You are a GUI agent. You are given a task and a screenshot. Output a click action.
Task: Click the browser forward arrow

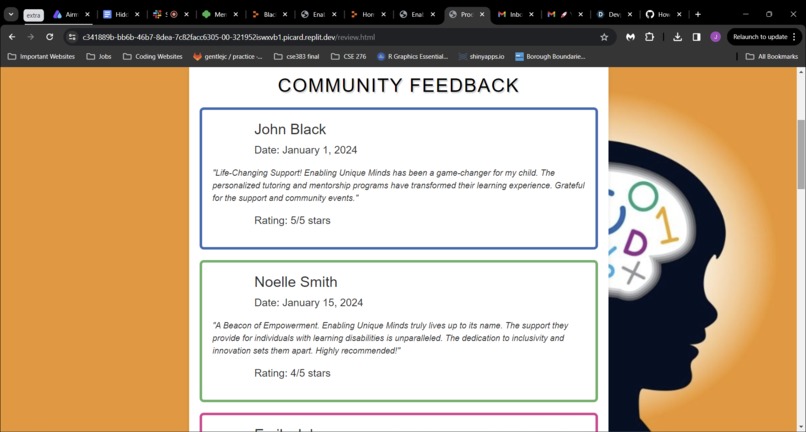pyautogui.click(x=31, y=37)
